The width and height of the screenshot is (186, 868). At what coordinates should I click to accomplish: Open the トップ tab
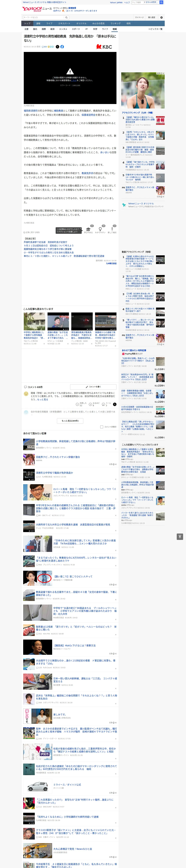tap(27, 24)
